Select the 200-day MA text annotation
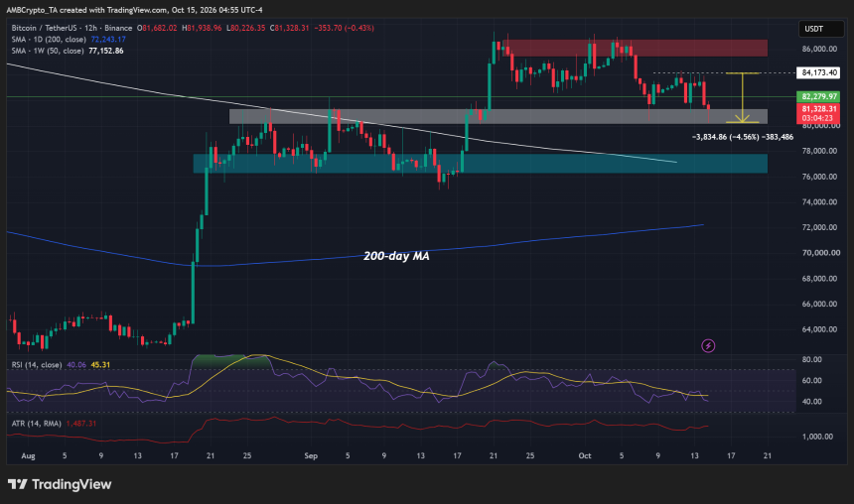Viewport: 854px width, 504px height. tap(396, 256)
